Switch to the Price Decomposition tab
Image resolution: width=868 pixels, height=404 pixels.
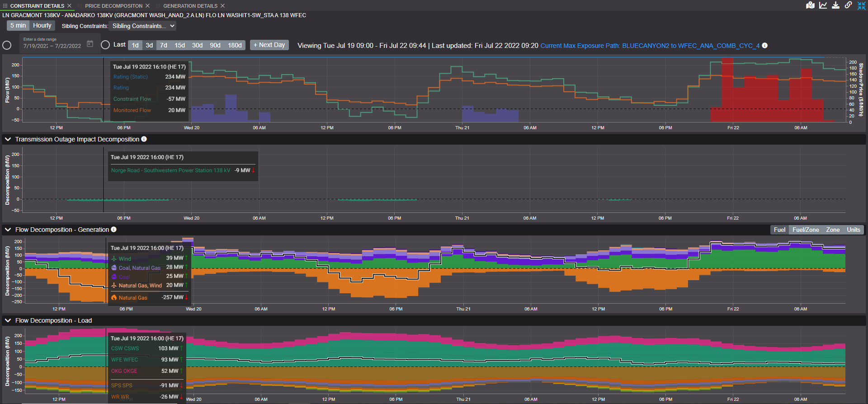coord(113,6)
